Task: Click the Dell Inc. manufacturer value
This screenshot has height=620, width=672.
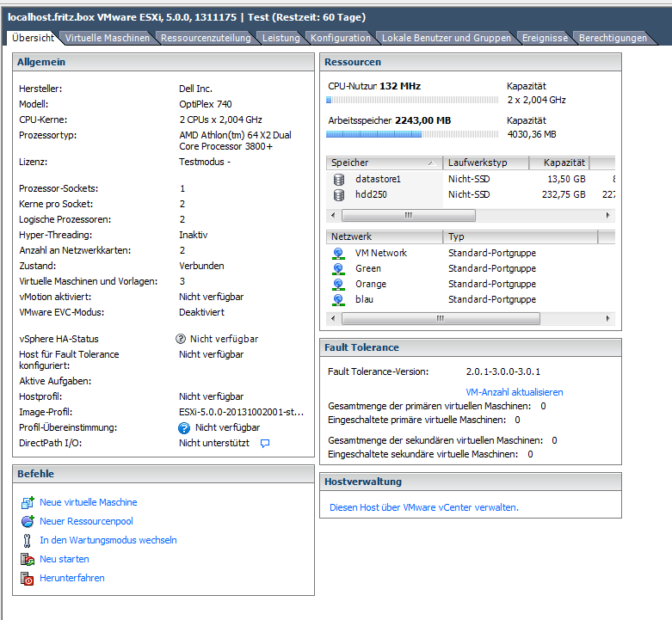Action: [x=196, y=89]
